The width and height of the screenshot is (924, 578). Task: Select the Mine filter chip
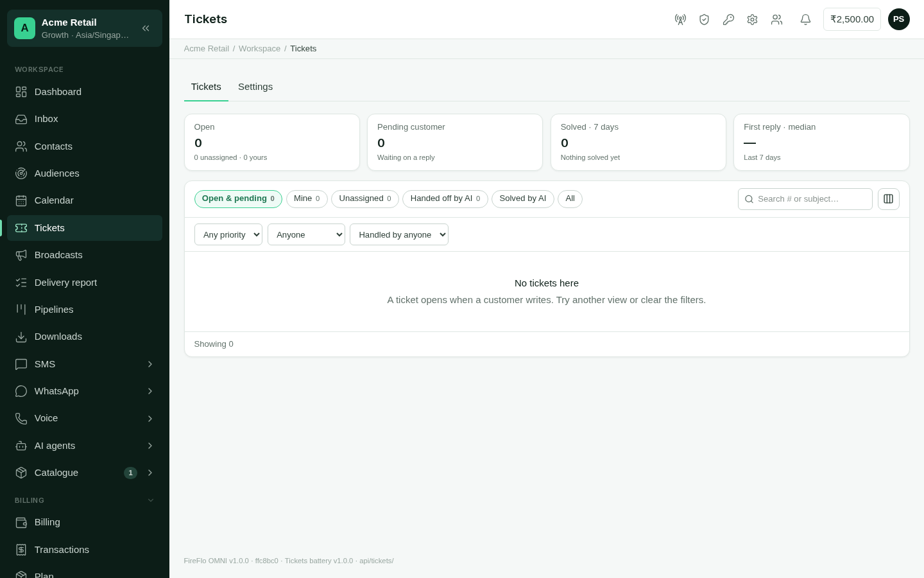[307, 199]
